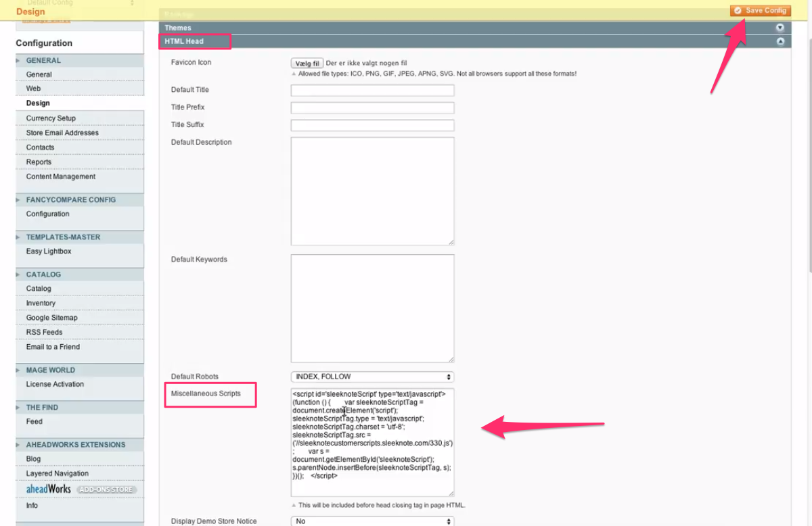This screenshot has width=812, height=526.
Task: Select the Design configuration page
Action: pyautogui.click(x=38, y=103)
